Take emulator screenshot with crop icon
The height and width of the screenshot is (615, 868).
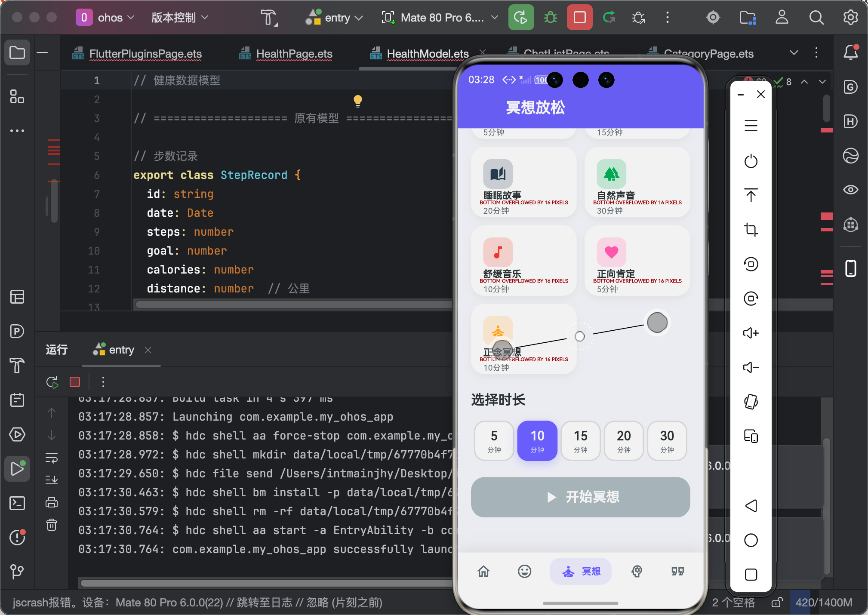[751, 229]
